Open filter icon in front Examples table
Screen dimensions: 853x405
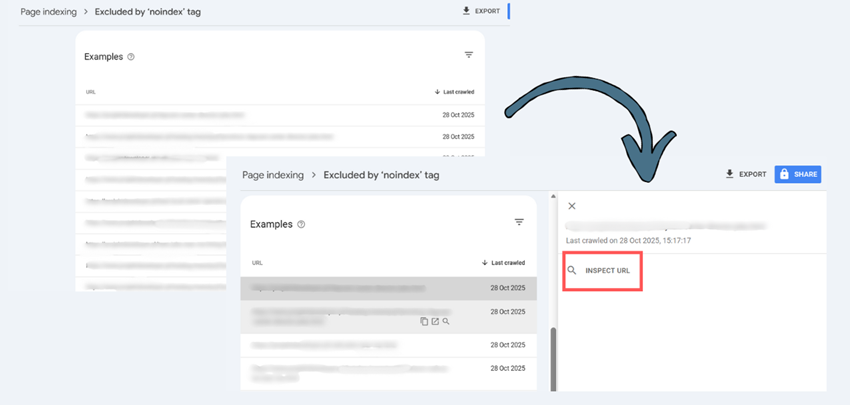tap(519, 222)
